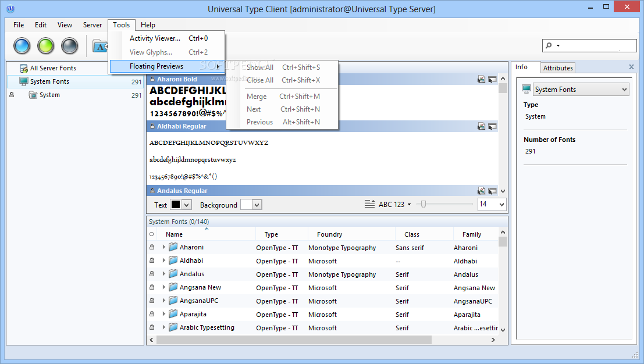The image size is (644, 364).
Task: Click the float preview icon for Andalus Regular
Action: click(x=492, y=191)
